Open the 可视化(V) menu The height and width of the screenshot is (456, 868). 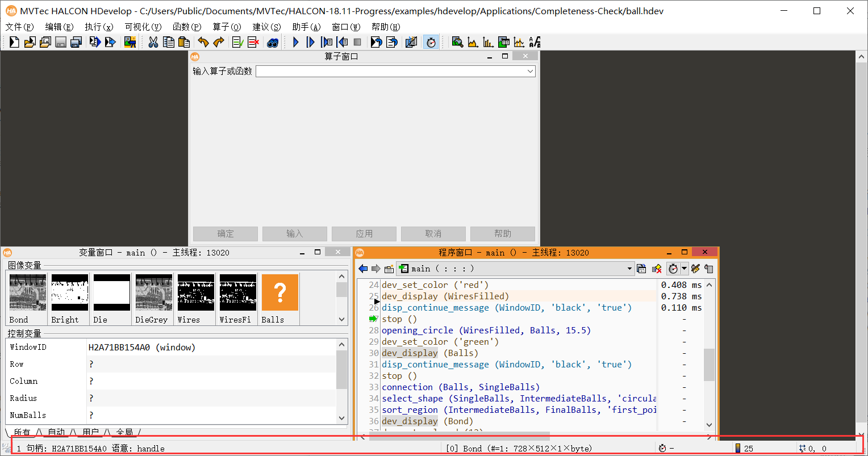coord(143,27)
